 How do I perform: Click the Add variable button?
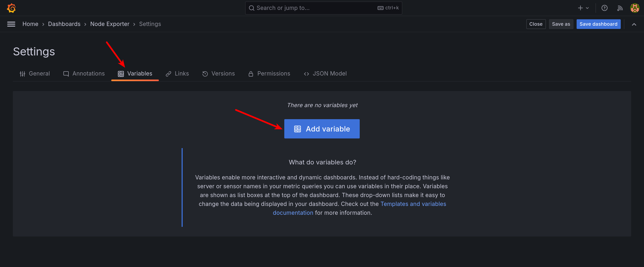(x=322, y=129)
